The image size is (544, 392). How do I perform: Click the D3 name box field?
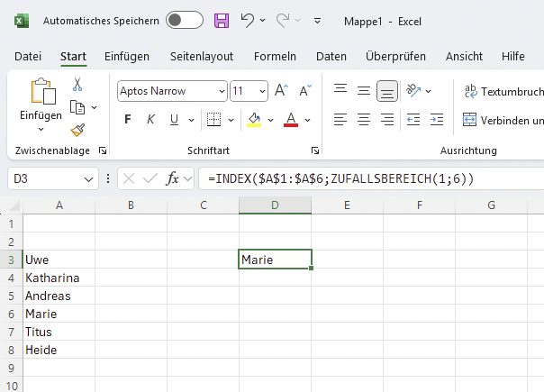45,178
